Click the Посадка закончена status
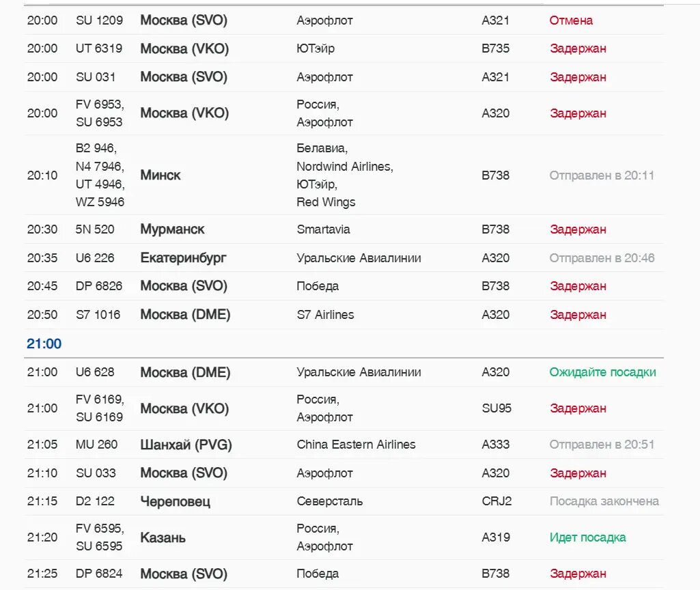The width and height of the screenshot is (700, 590). (604, 501)
